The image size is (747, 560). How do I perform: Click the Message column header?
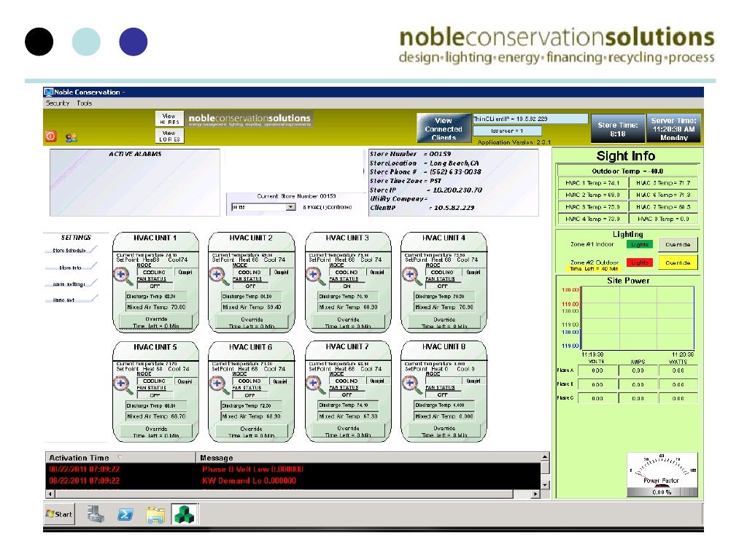pos(368,458)
